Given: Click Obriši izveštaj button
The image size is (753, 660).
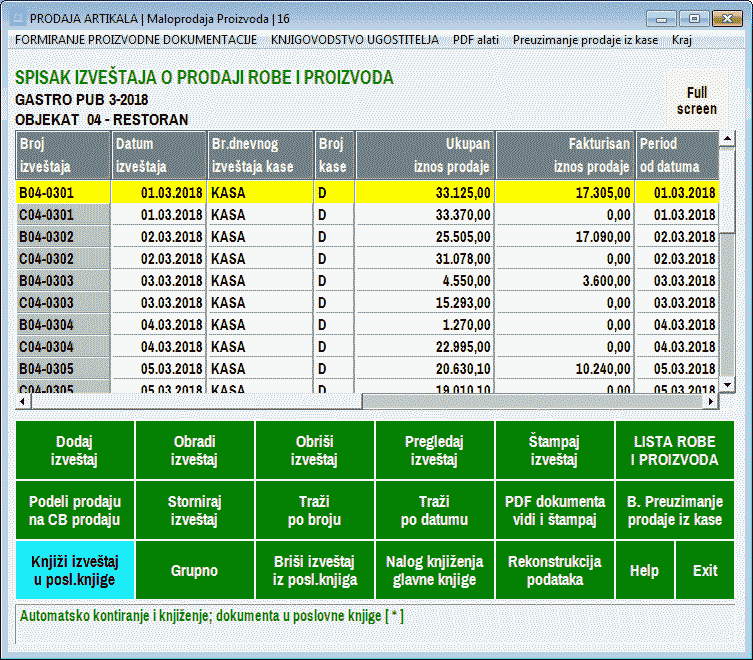Looking at the screenshot, I should (x=315, y=450).
